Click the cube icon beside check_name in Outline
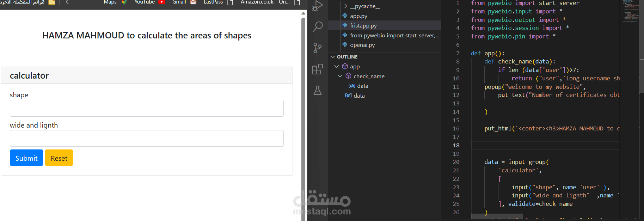Viewport: 644px width, 221px height. pyautogui.click(x=348, y=76)
